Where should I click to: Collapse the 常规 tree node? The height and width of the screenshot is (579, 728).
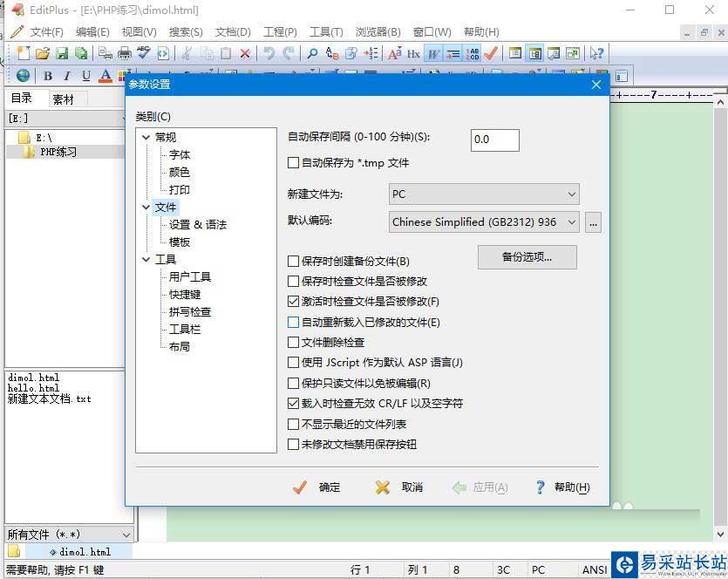point(146,137)
